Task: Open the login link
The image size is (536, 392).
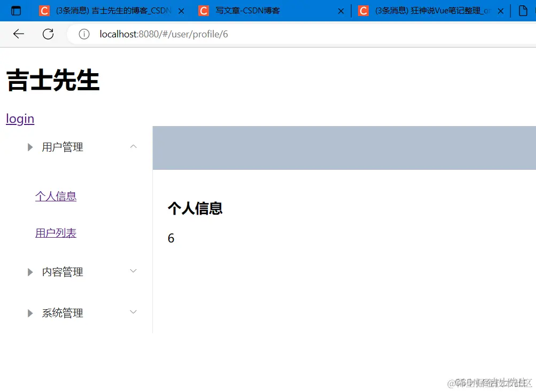Action: coord(19,119)
